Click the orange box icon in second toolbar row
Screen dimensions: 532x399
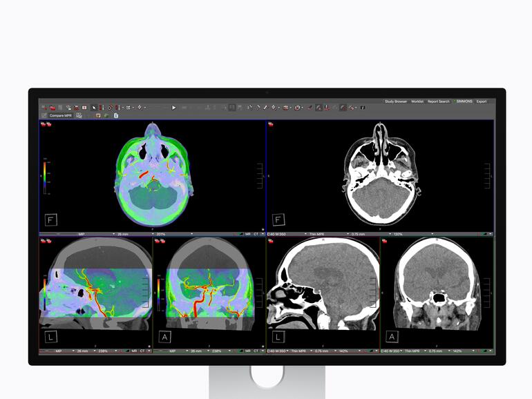98,115
